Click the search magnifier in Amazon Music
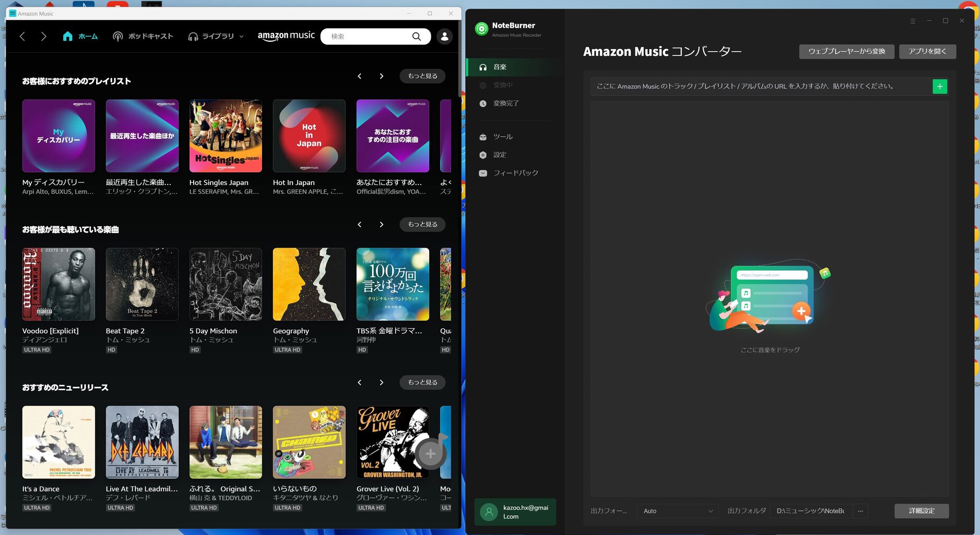This screenshot has height=535, width=980. click(x=416, y=36)
